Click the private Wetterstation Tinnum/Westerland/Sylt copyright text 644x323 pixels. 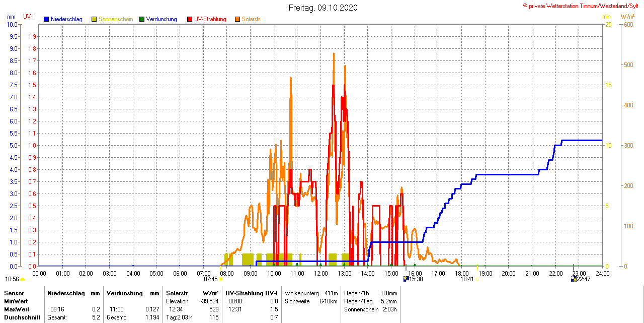581,6
